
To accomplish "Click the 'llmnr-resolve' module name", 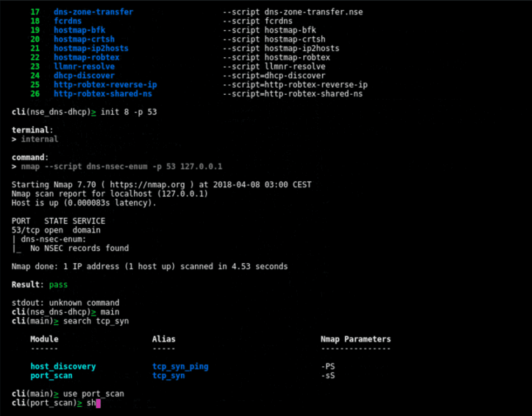I will coord(84,66).
